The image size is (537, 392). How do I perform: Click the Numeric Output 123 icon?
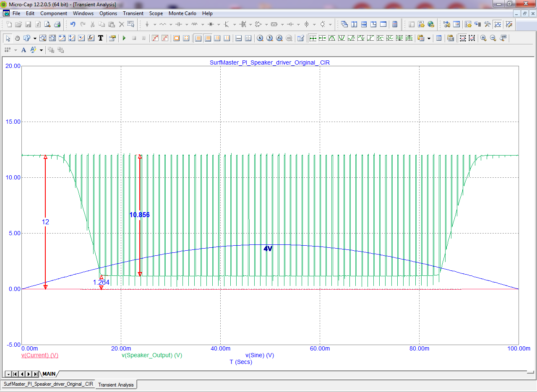point(451,38)
